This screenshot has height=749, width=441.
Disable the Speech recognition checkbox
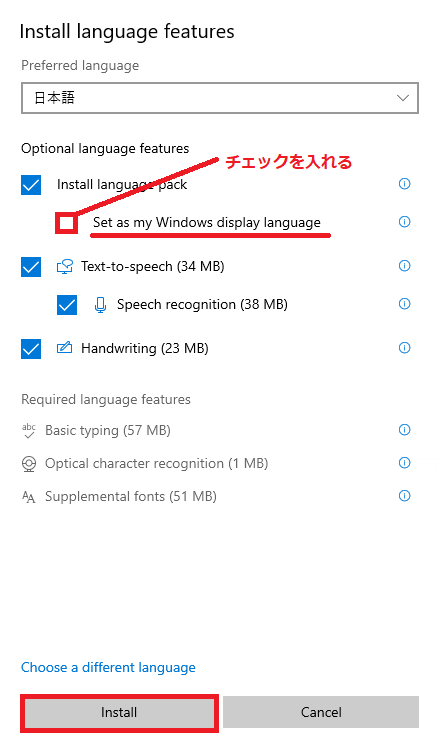(x=67, y=305)
